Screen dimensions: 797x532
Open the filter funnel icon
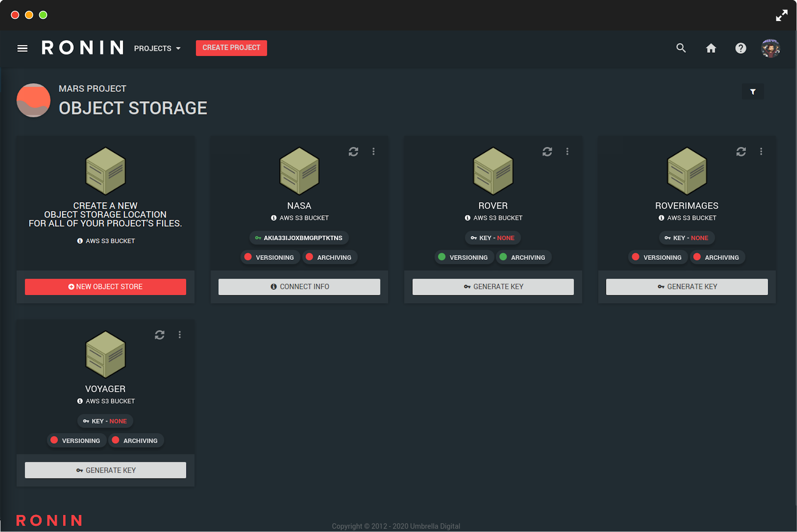(752, 92)
